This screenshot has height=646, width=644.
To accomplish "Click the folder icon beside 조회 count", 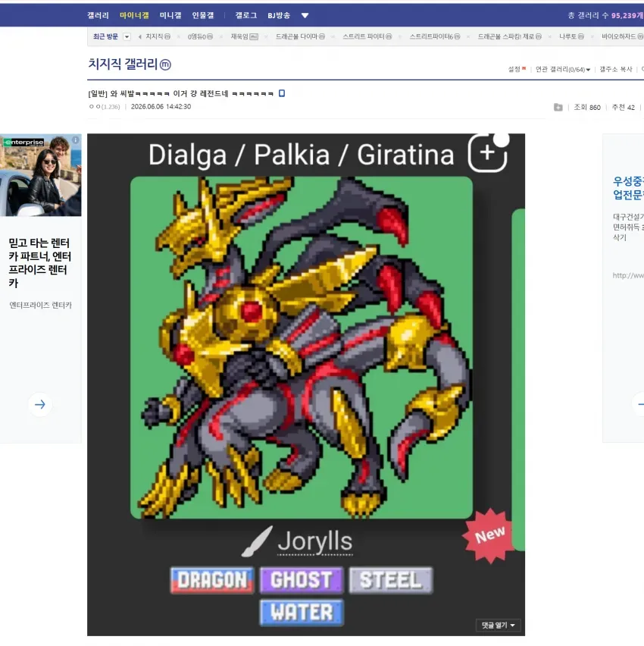I will coord(558,108).
